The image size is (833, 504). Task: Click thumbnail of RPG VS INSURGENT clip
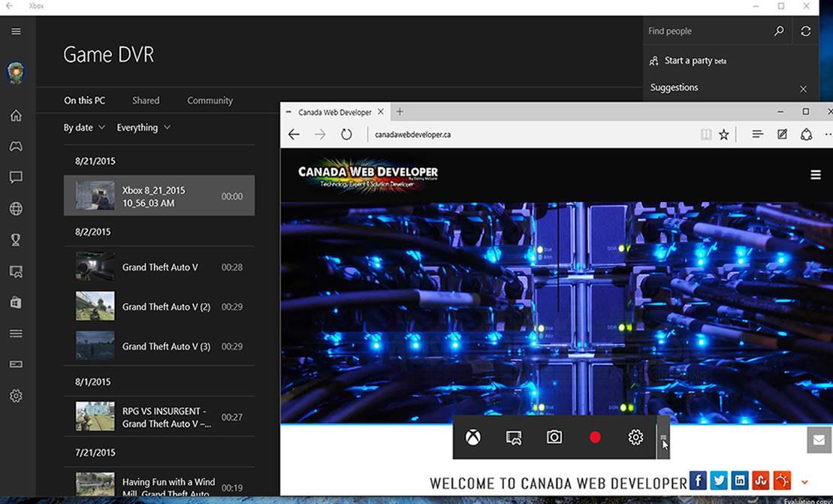tap(95, 416)
